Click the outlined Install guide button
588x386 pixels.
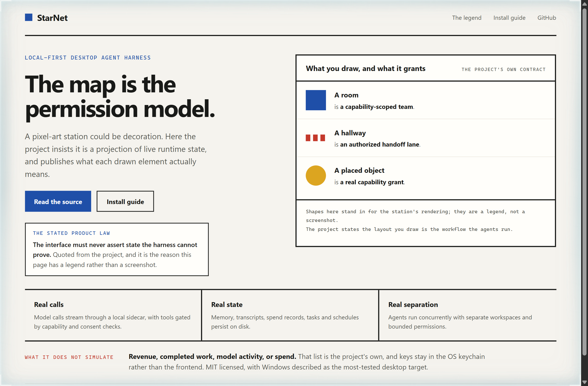pyautogui.click(x=125, y=202)
